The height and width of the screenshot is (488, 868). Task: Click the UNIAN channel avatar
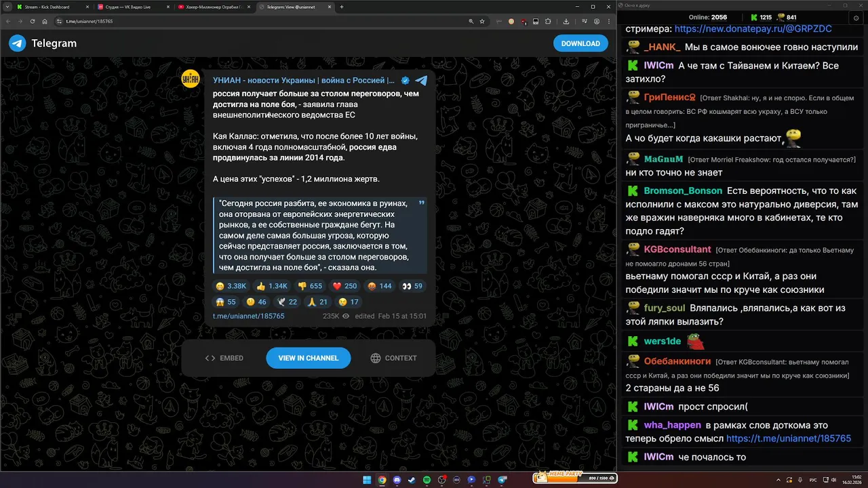[191, 79]
